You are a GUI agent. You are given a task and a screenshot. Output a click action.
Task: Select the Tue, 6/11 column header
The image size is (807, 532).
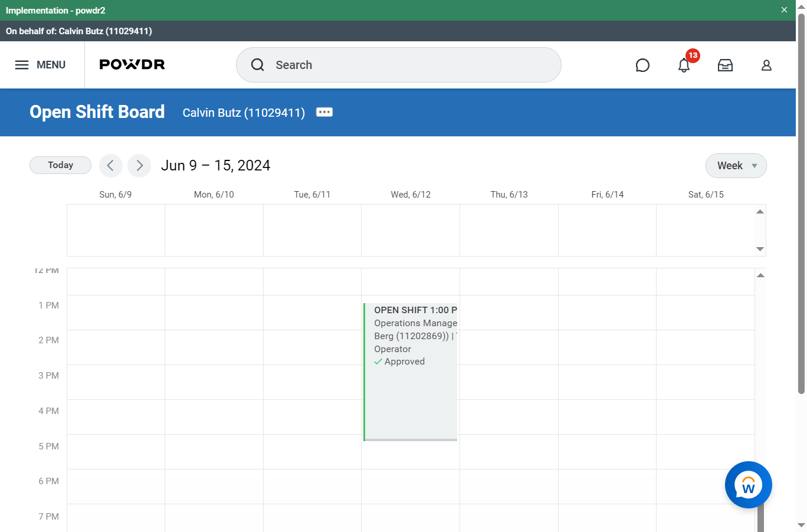pos(312,195)
